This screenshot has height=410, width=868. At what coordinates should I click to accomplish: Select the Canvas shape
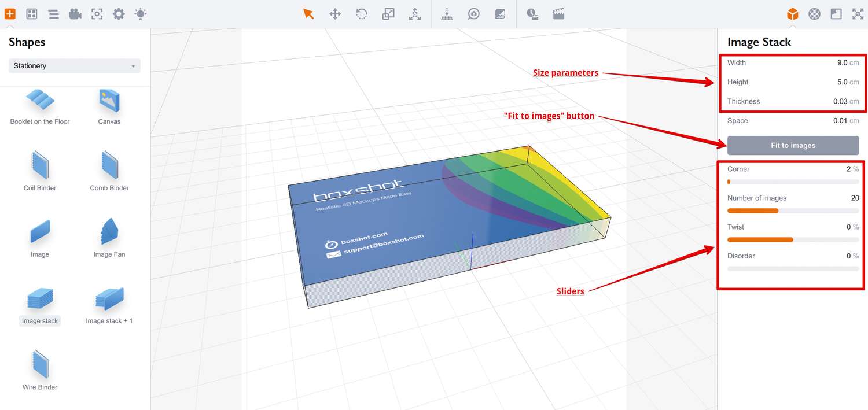pos(109,107)
